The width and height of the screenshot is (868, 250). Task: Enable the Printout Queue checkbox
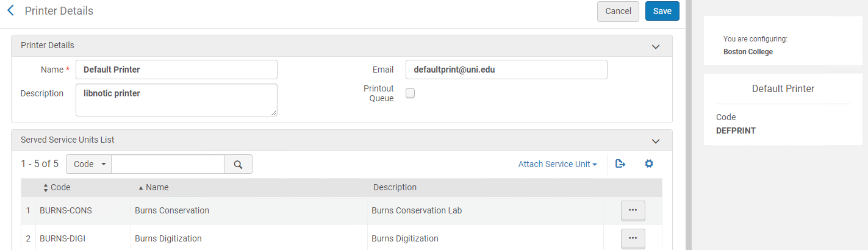click(411, 93)
